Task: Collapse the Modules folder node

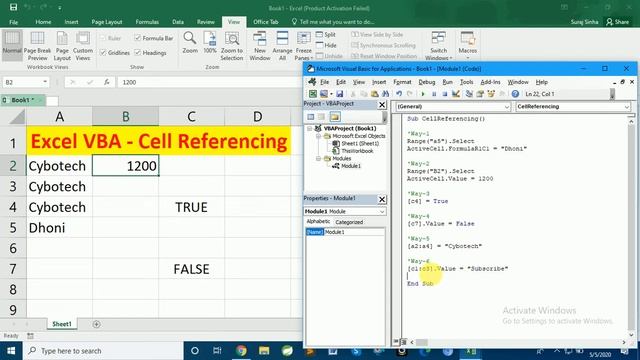Action: (x=318, y=158)
